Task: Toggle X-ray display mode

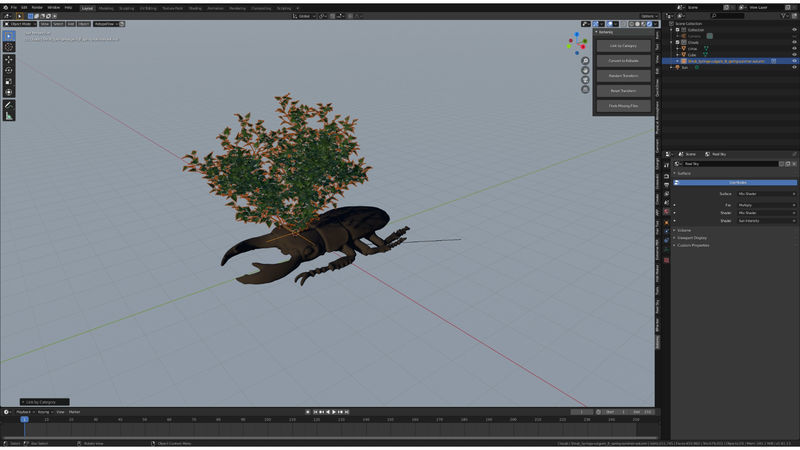Action: [623, 24]
